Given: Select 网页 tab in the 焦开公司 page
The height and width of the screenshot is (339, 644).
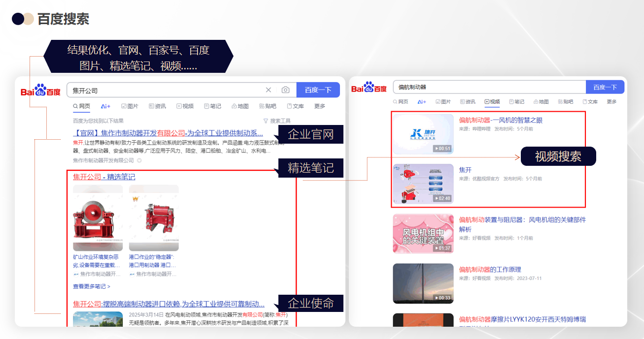Looking at the screenshot, I should [81, 106].
